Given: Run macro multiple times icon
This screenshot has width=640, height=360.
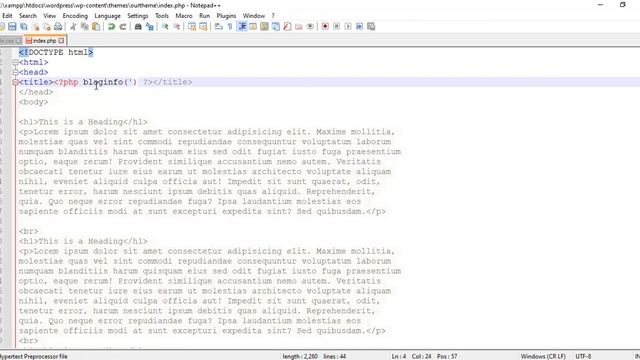Looking at the screenshot, I should click(360, 27).
